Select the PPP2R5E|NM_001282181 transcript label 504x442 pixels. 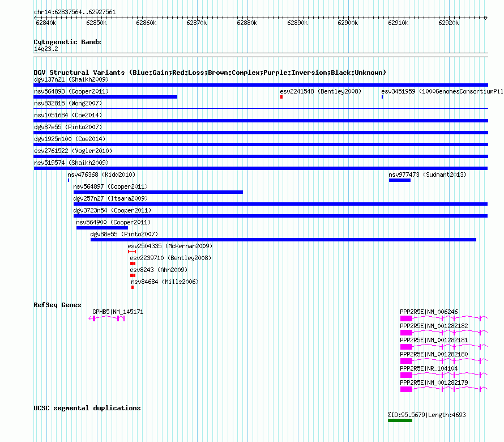(x=434, y=340)
